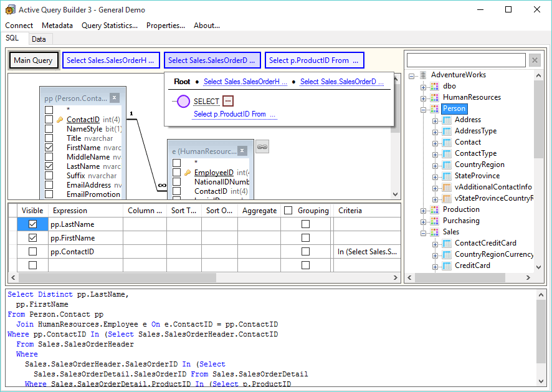Click the Person schema icon
552x392 pixels.
coord(434,108)
